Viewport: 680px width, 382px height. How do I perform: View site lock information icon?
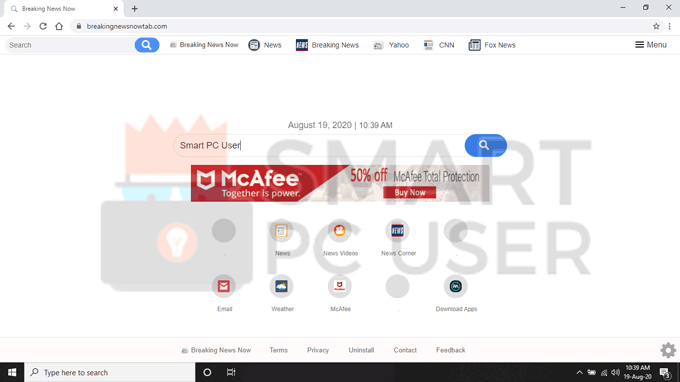pyautogui.click(x=78, y=26)
